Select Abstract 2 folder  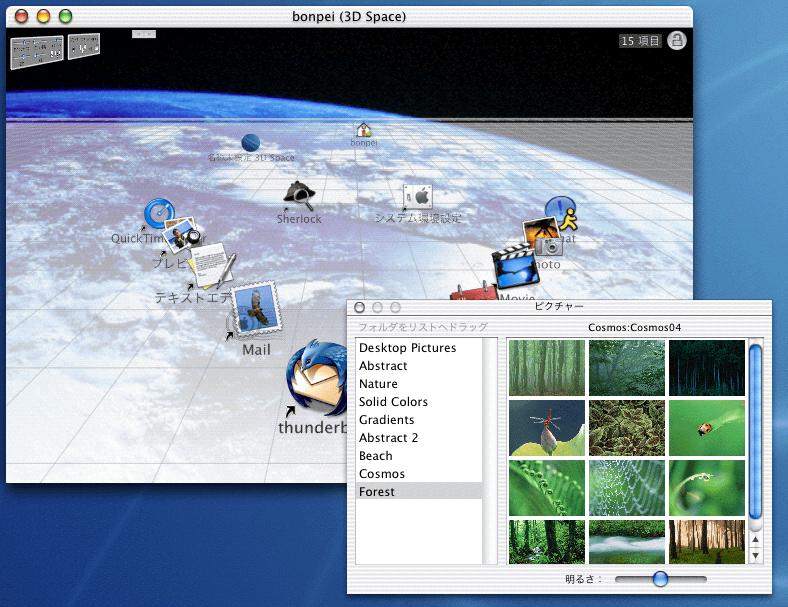pyautogui.click(x=419, y=438)
